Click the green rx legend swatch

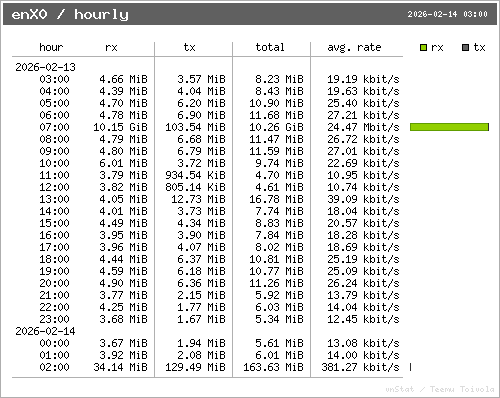tap(423, 47)
